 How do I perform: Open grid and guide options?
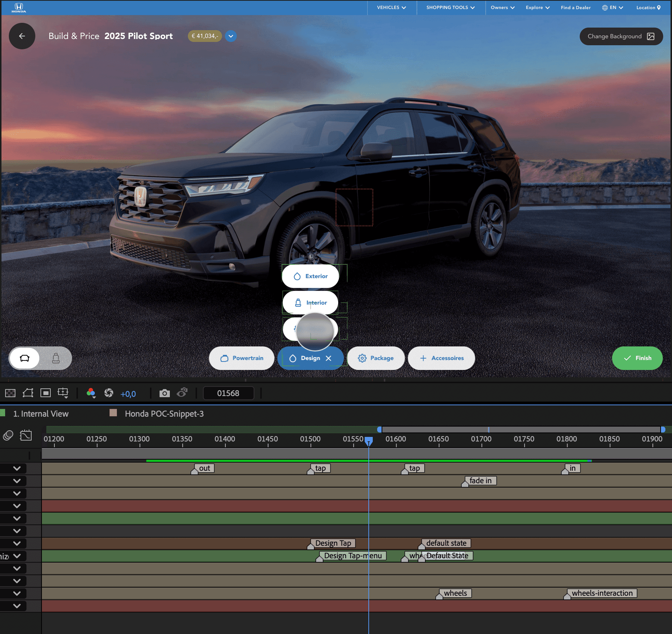tap(63, 393)
